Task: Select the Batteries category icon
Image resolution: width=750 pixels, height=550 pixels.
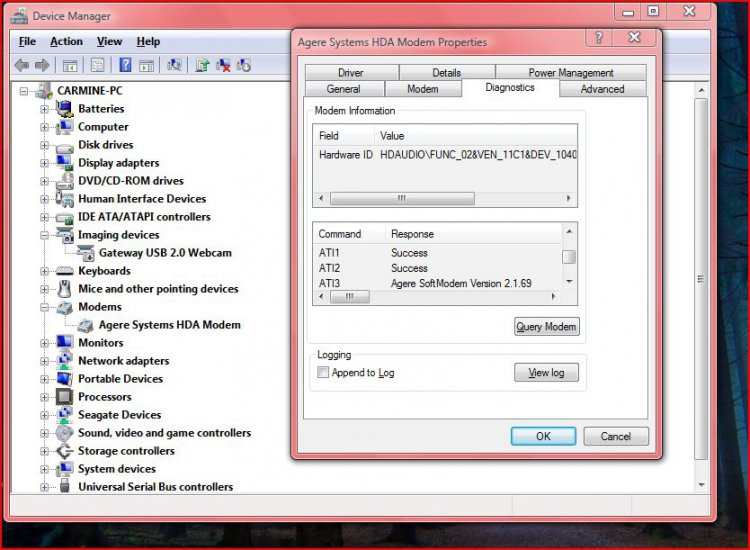Action: 64,109
